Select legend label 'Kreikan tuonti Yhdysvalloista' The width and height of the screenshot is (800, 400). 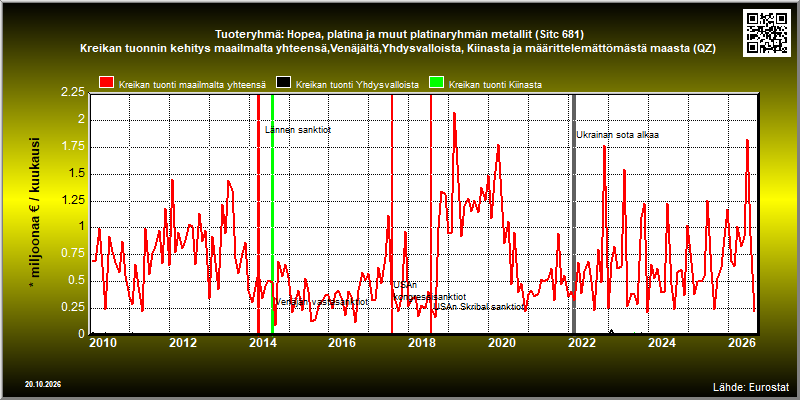(357, 85)
